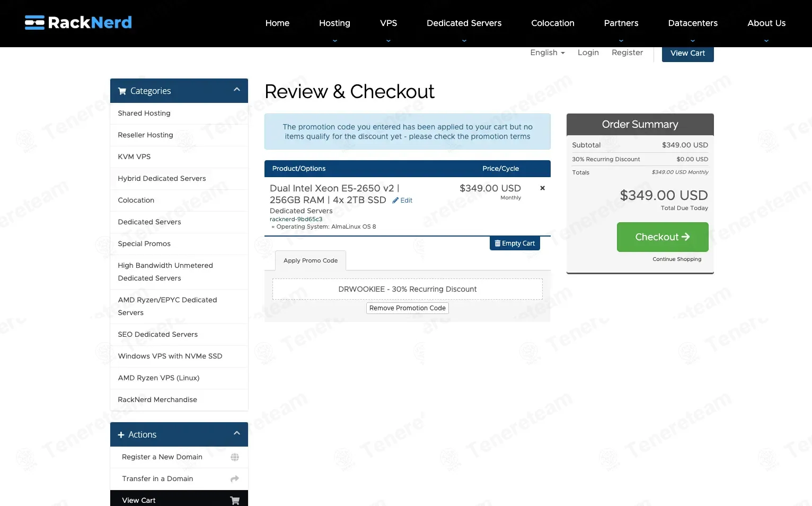This screenshot has height=506, width=812.
Task: Expand the Partners menu chevron
Action: (x=621, y=40)
